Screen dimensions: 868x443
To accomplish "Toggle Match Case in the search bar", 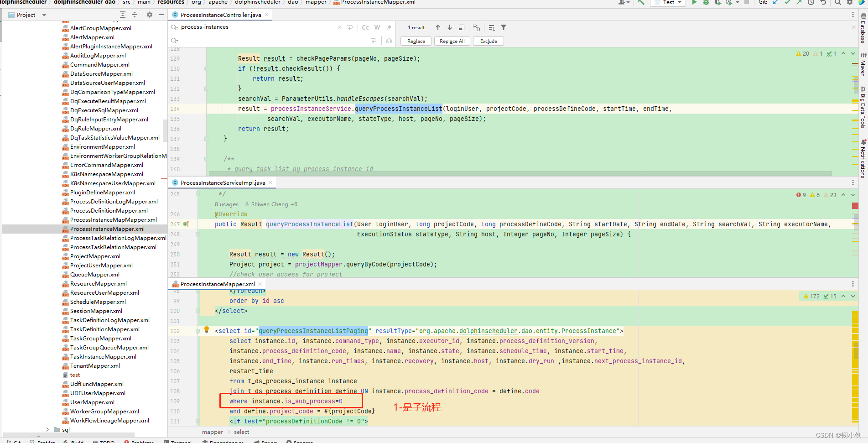I will (x=365, y=27).
